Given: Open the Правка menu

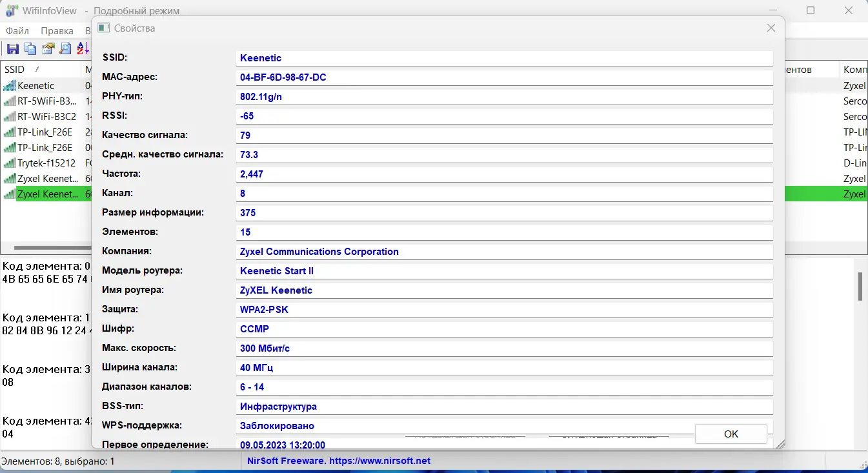Looking at the screenshot, I should click(x=57, y=31).
